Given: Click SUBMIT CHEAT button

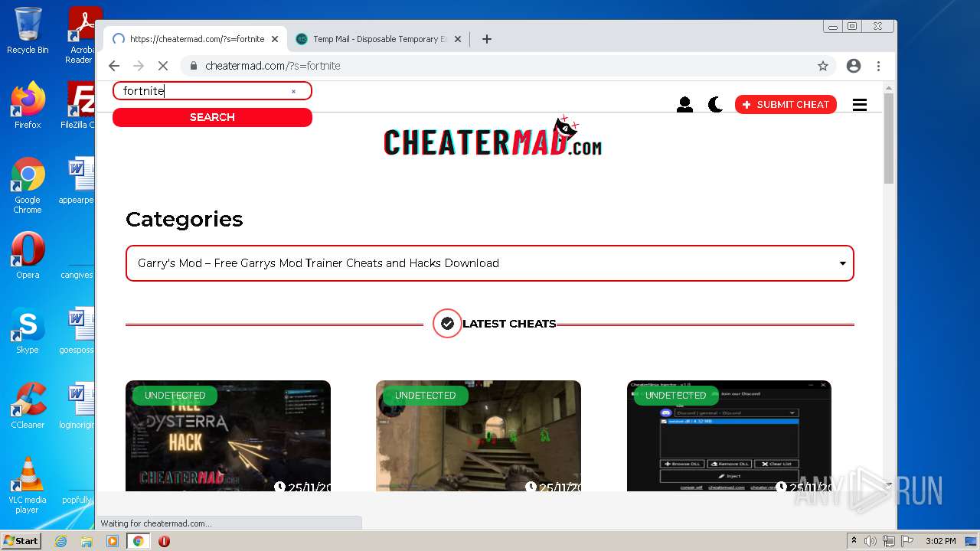Looking at the screenshot, I should [786, 105].
